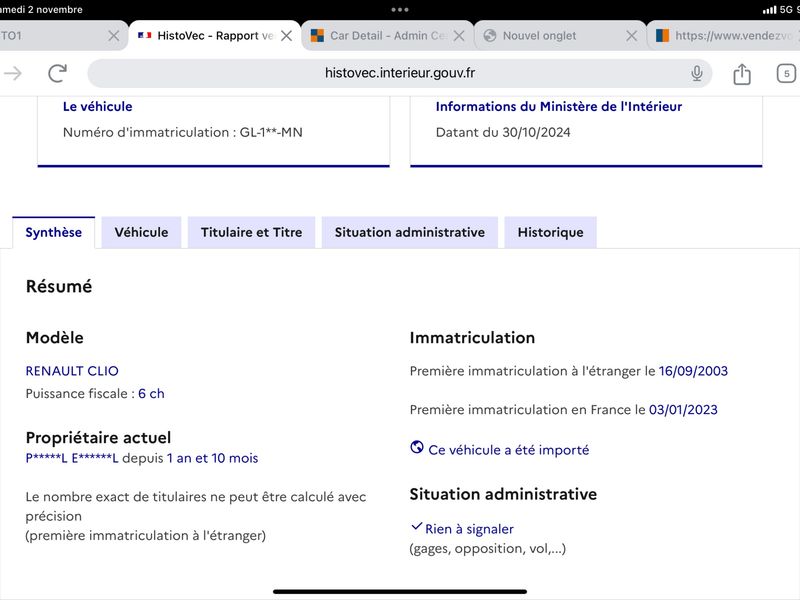Tap the French flag favicon of HistoVec tab
800x600 pixels.
[x=144, y=35]
